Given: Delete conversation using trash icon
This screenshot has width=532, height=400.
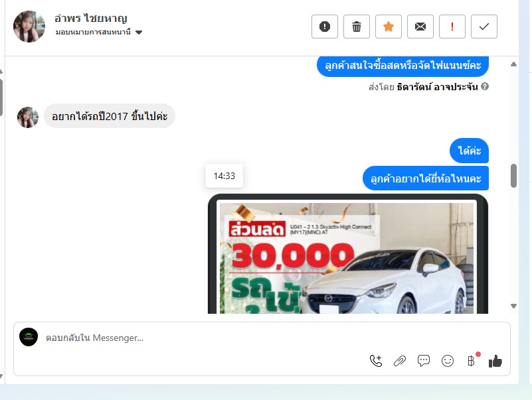Looking at the screenshot, I should tap(357, 27).
